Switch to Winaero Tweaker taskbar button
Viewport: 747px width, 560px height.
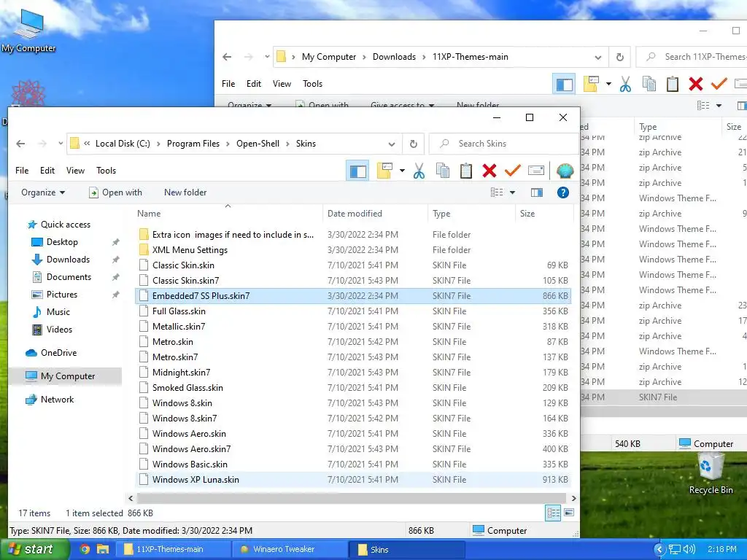(290, 549)
